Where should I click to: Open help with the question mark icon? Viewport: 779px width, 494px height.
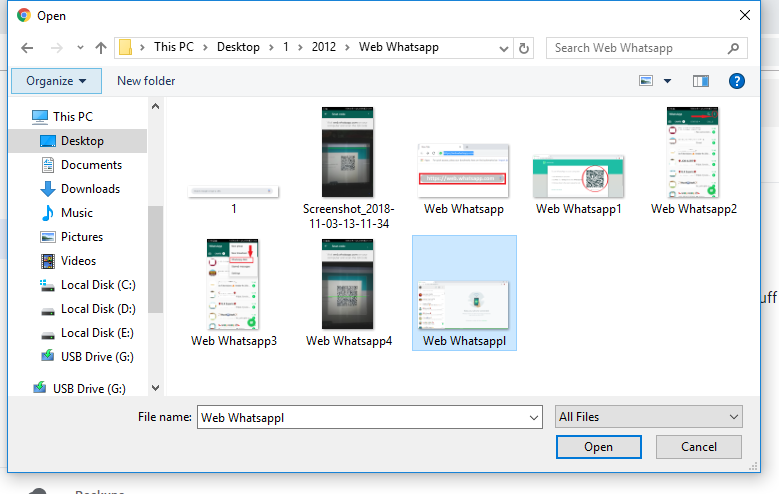[736, 81]
